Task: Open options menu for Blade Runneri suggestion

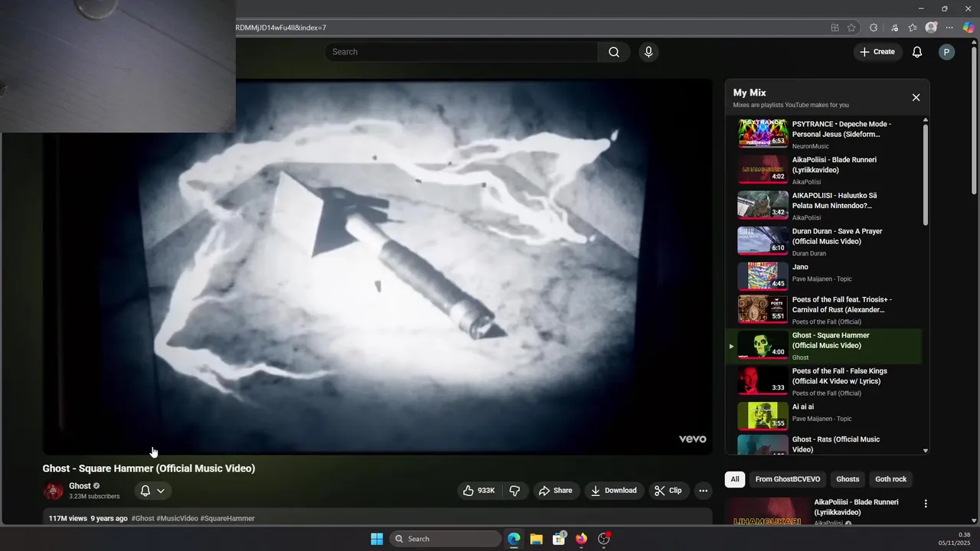Action: 926,504
